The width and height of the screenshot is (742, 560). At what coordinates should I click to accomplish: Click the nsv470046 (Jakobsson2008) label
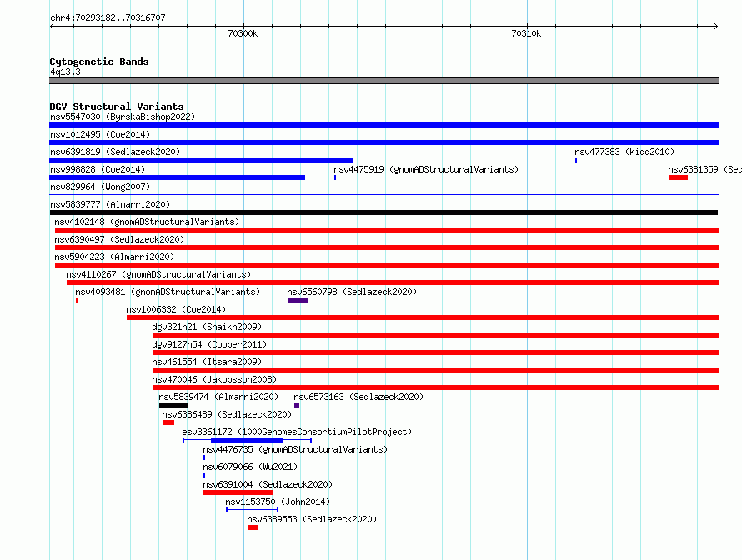point(214,379)
